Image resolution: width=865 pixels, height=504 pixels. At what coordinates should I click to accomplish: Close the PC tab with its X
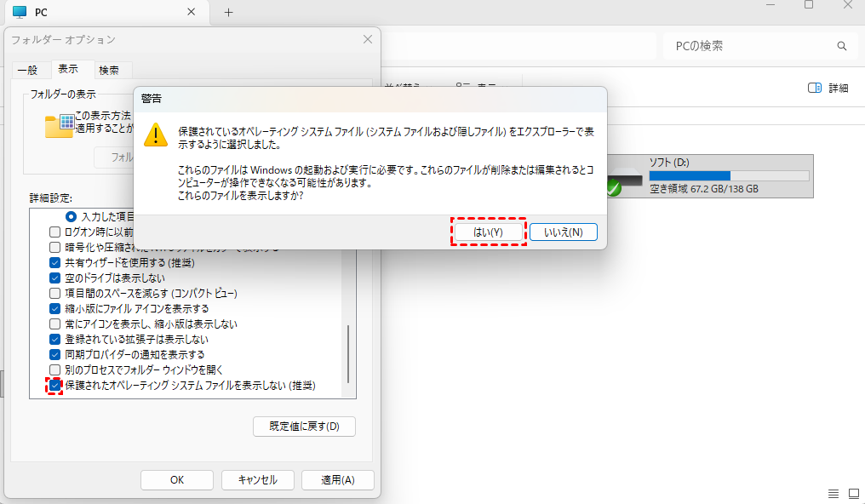click(x=192, y=12)
